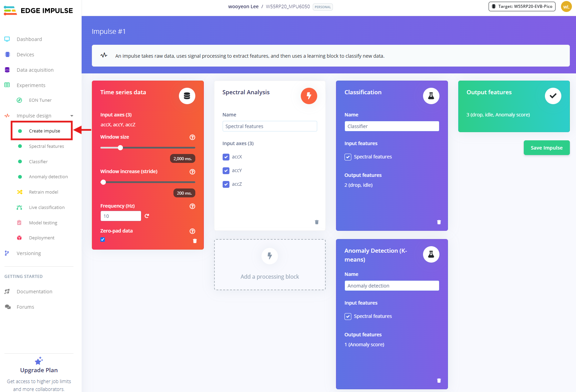Reset frequency with the refresh icon
576x392 pixels.
pos(147,216)
